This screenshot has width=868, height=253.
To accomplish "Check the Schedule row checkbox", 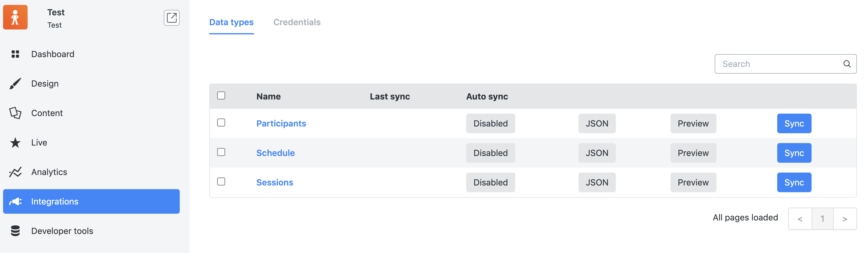I will coord(221,153).
